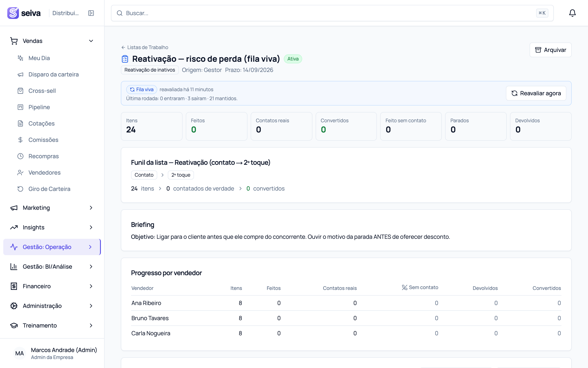Screen dimensions: 588x368
Task: Click the Contato funnel step chip
Action: click(x=144, y=175)
